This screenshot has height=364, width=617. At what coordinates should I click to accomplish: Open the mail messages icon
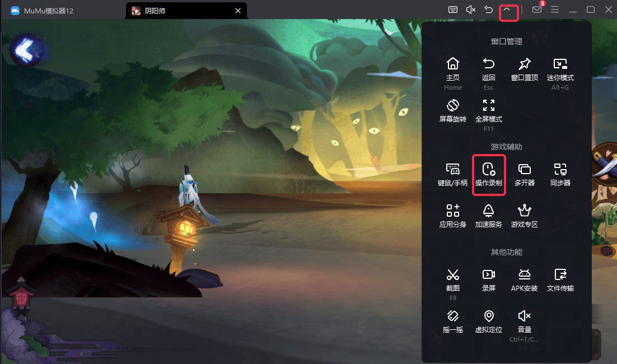(x=537, y=10)
